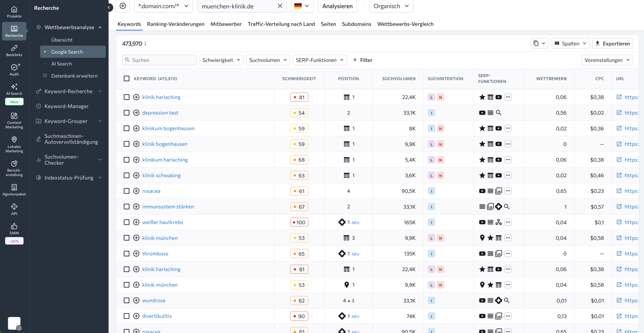The image size is (644, 333).
Task: Open the Schwierigkeit filter dropdown
Action: (x=221, y=60)
